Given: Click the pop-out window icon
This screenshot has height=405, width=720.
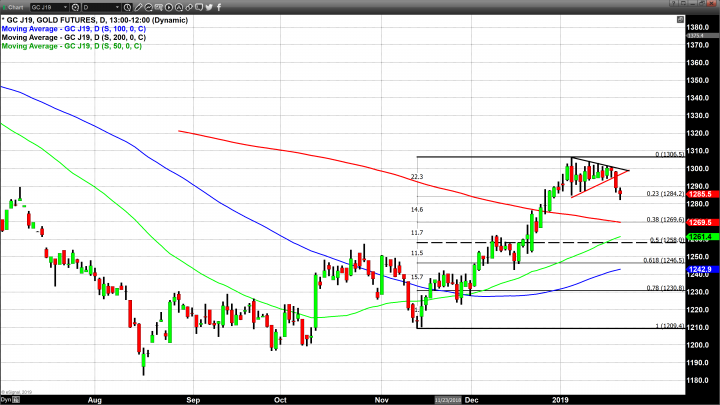Looking at the screenshot, I should pyautogui.click(x=683, y=3).
